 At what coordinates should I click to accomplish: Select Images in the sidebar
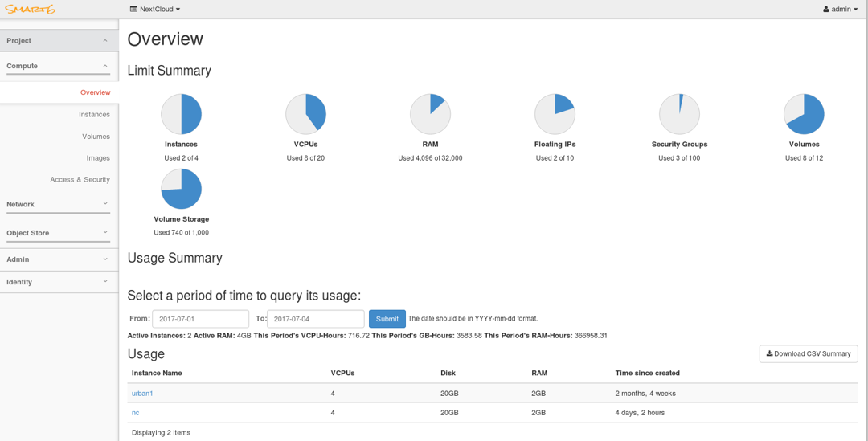pyautogui.click(x=98, y=158)
